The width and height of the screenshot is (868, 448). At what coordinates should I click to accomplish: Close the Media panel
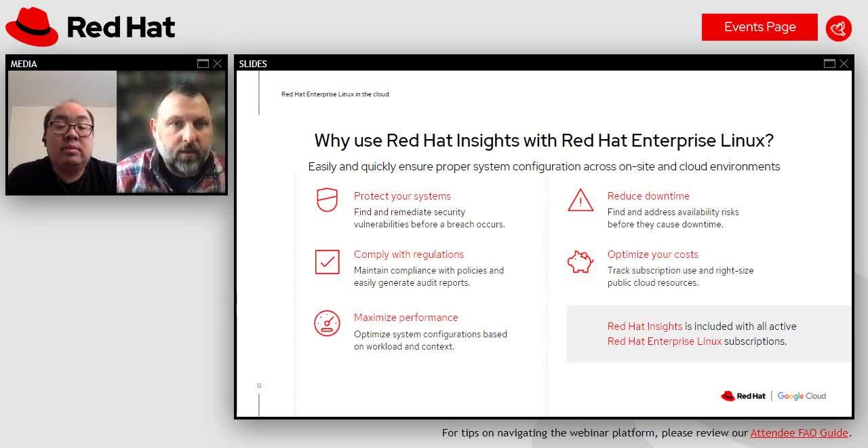[x=218, y=64]
